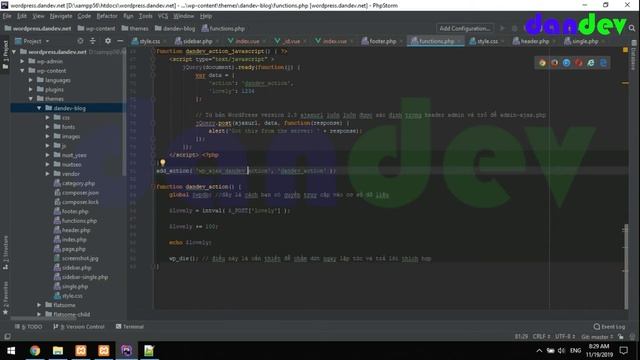
Task: Hide the Project panel with minus icon
Action: pyautogui.click(x=120, y=41)
